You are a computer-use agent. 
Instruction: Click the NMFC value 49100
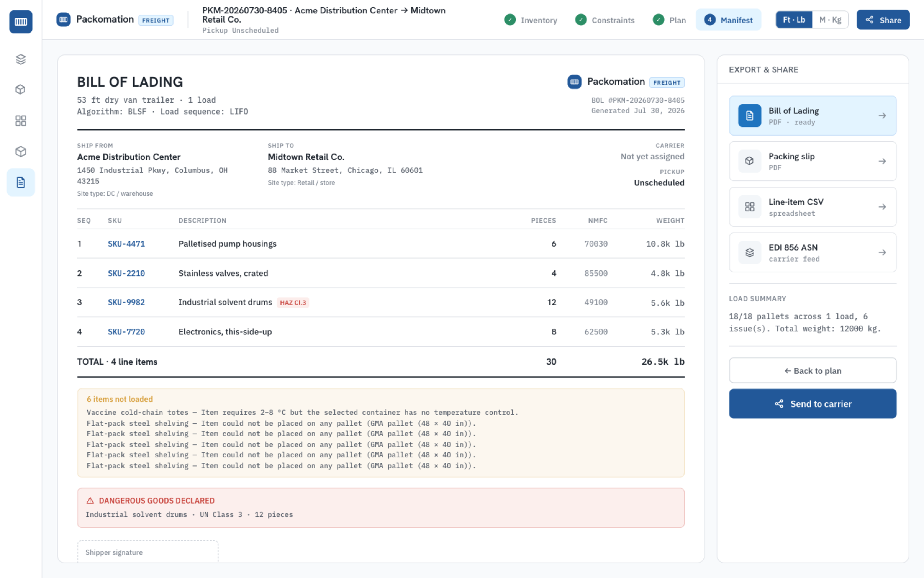[x=596, y=303]
